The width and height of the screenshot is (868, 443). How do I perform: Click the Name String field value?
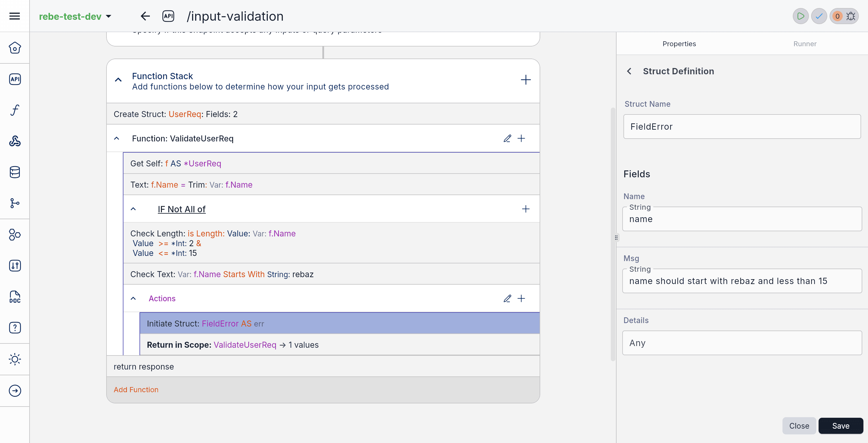click(742, 219)
